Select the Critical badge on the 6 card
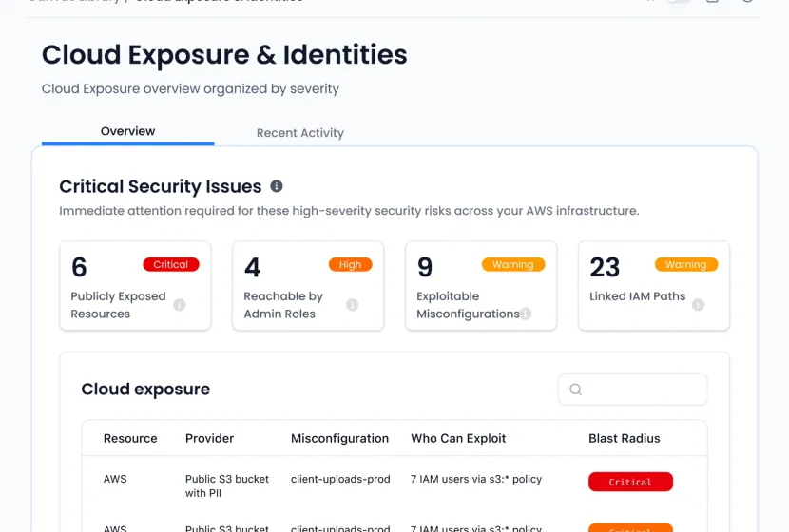789x532 pixels. tap(171, 264)
